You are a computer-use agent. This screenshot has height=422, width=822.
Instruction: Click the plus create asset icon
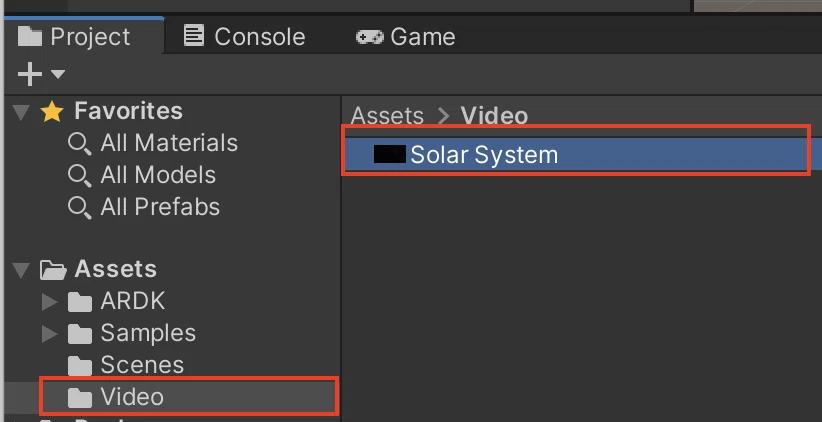29,74
